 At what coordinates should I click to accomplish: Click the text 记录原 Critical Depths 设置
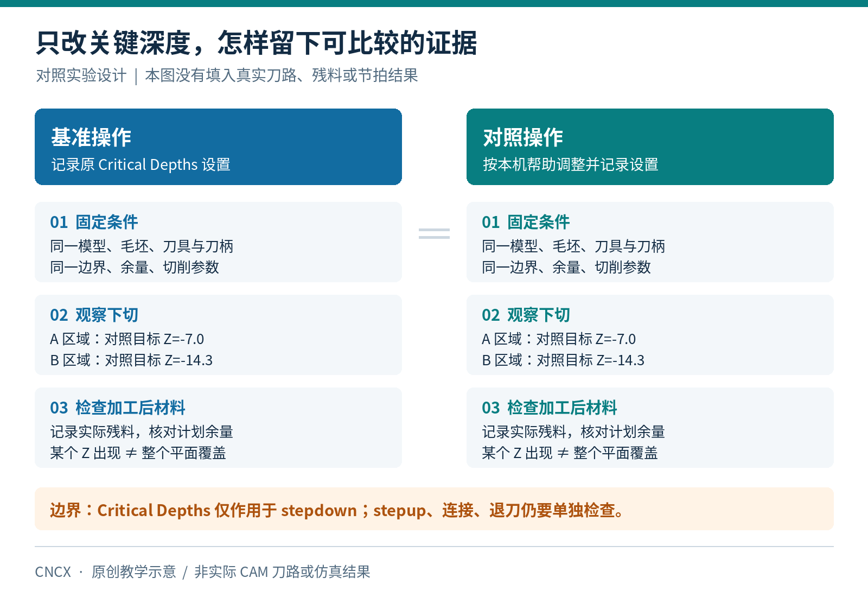[x=141, y=164]
